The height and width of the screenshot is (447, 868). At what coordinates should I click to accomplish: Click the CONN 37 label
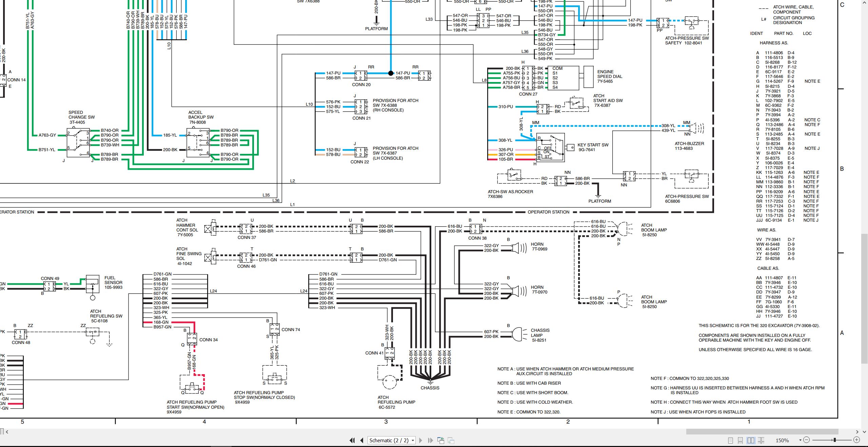point(247,238)
